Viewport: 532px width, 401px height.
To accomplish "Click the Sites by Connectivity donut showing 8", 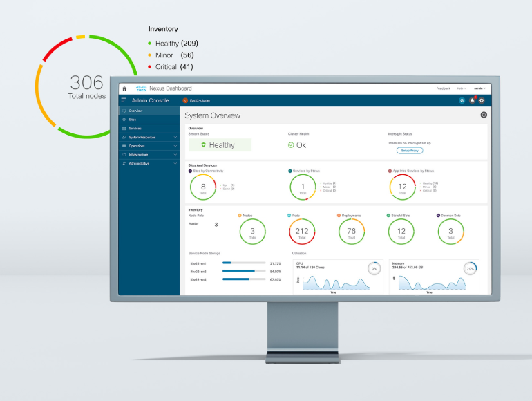I will [203, 187].
